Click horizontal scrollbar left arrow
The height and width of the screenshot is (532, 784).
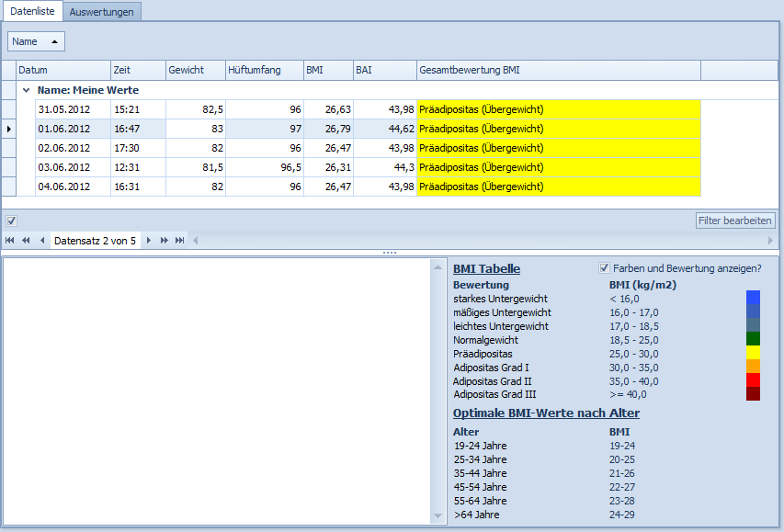pos(196,241)
